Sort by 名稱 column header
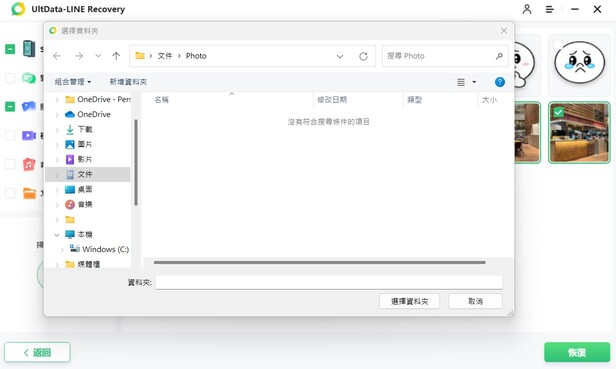616x369 pixels. pyautogui.click(x=161, y=100)
